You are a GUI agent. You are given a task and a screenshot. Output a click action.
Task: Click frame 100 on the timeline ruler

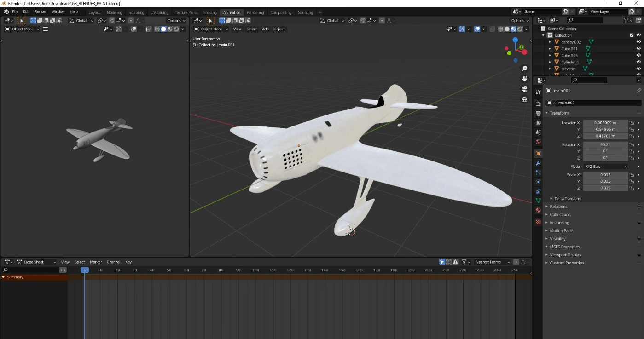(x=255, y=270)
